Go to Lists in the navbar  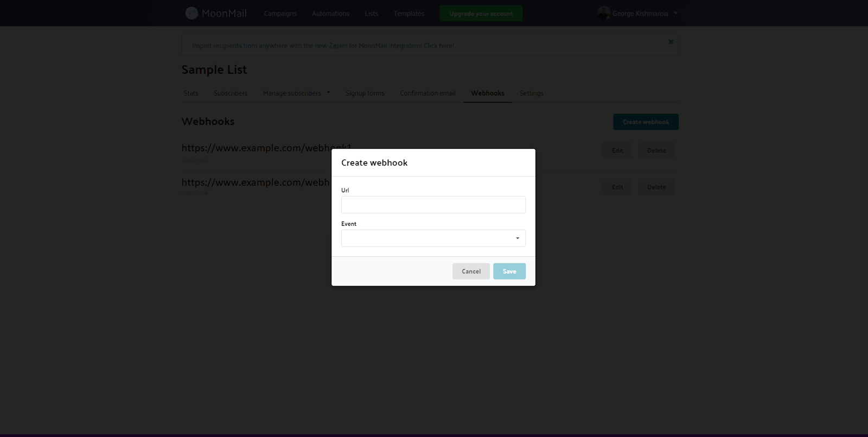pyautogui.click(x=371, y=14)
